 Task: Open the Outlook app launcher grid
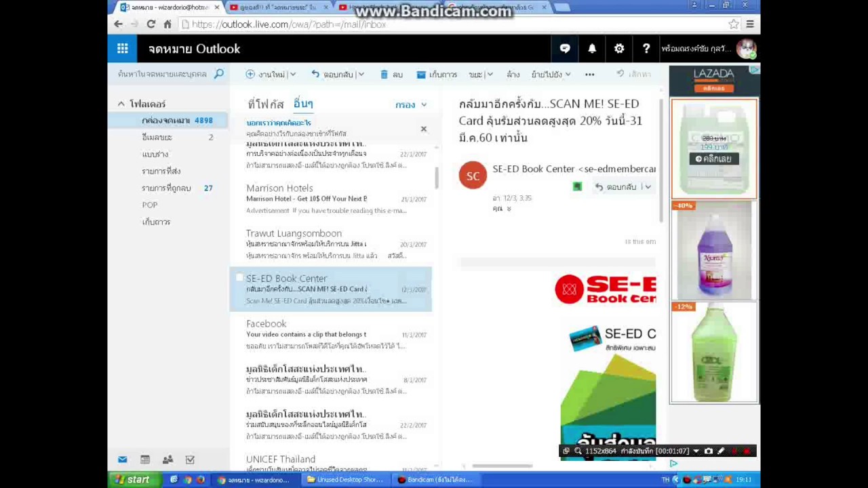pyautogui.click(x=122, y=49)
